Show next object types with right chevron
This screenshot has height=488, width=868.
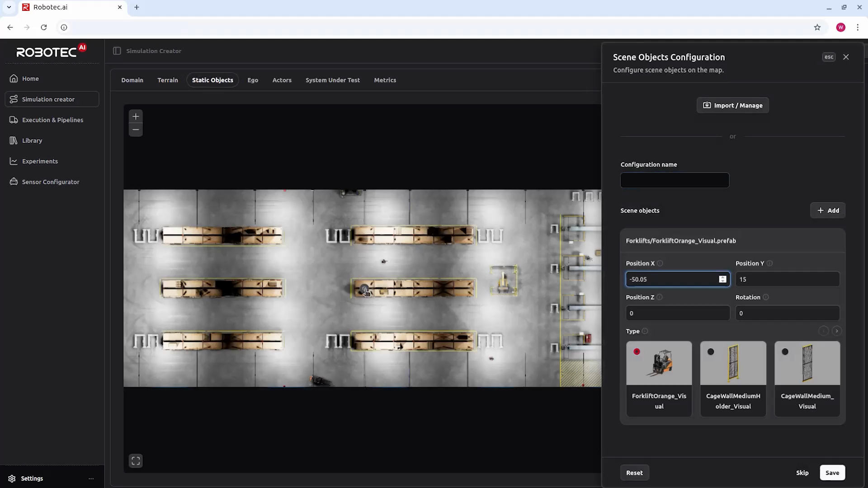click(x=837, y=331)
